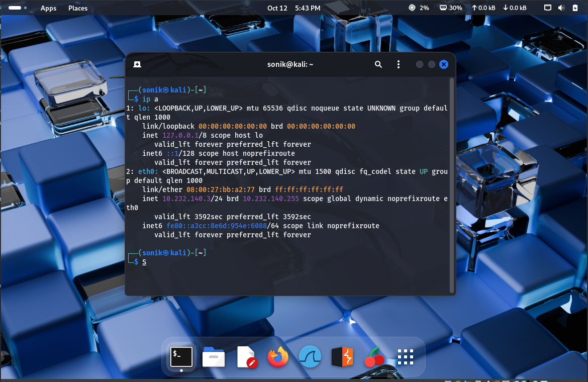Launch CherryTree from the dock
This screenshot has width=588, height=382.
click(374, 357)
